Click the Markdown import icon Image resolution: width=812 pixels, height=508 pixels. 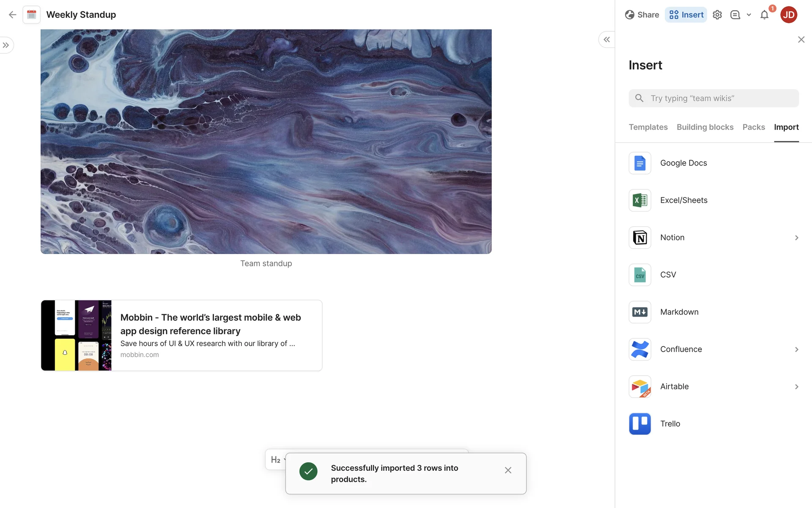(639, 312)
